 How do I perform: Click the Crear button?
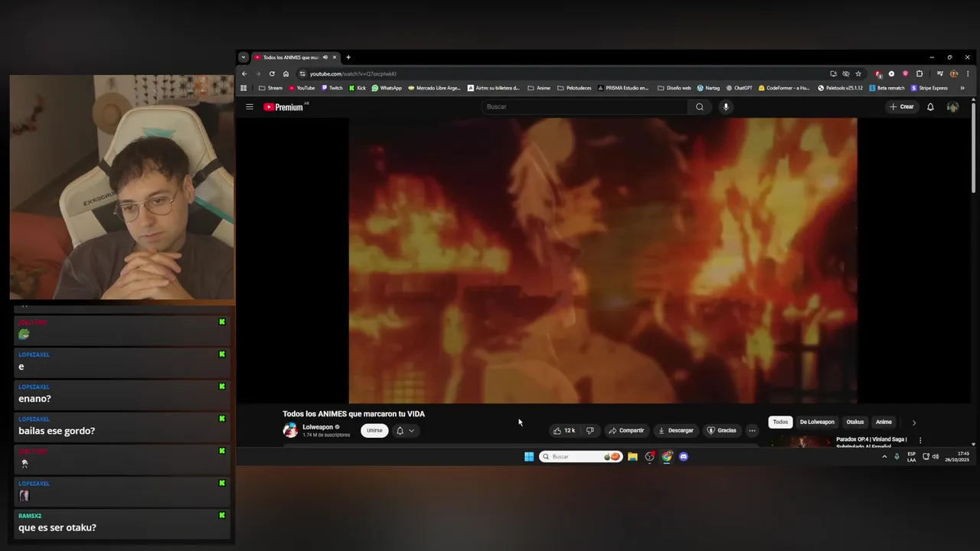(901, 107)
